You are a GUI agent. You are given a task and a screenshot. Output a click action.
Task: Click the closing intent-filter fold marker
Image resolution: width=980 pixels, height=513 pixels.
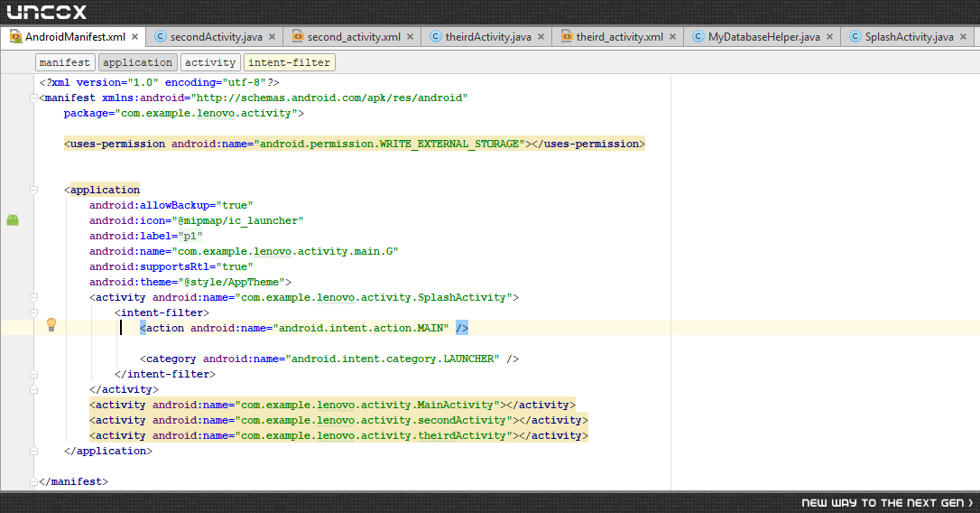click(x=33, y=374)
